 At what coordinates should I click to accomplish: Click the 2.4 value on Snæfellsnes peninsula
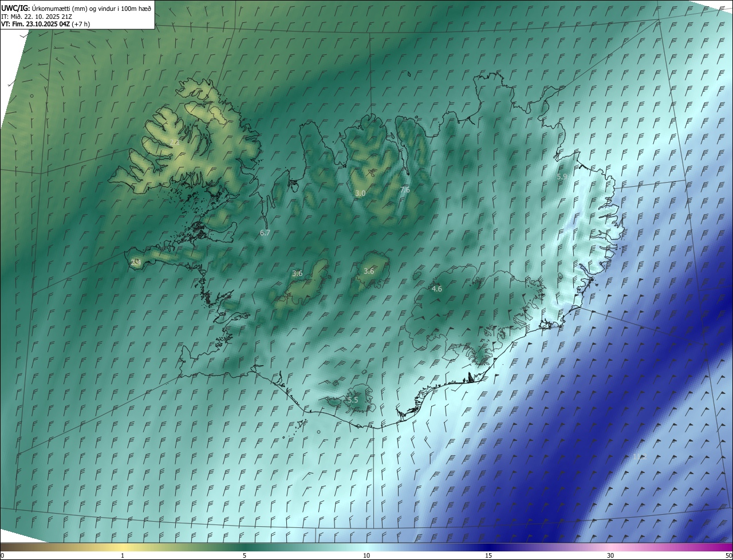coord(136,262)
